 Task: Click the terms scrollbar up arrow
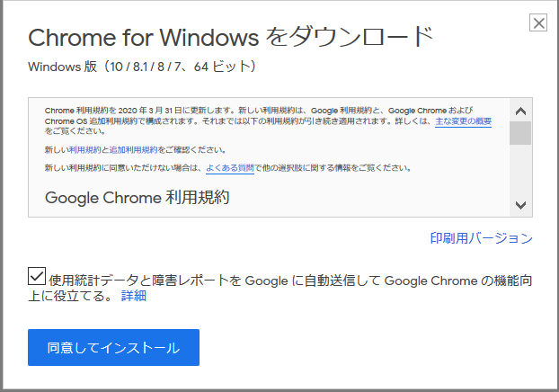point(520,111)
